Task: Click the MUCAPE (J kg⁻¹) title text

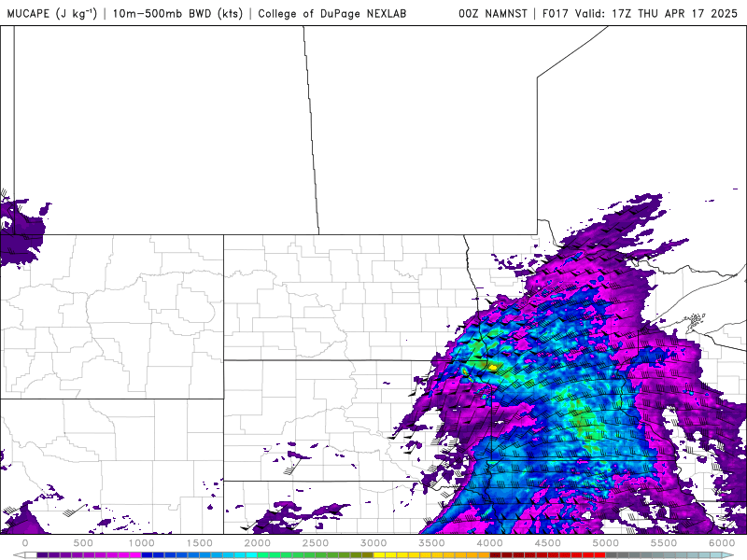Action: (x=52, y=13)
